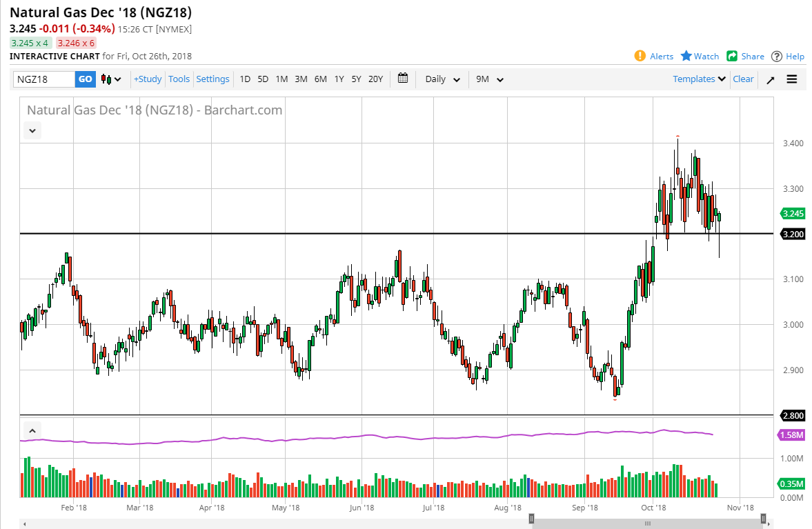Add symbol to Watch list via star
The image size is (812, 529).
(x=686, y=56)
